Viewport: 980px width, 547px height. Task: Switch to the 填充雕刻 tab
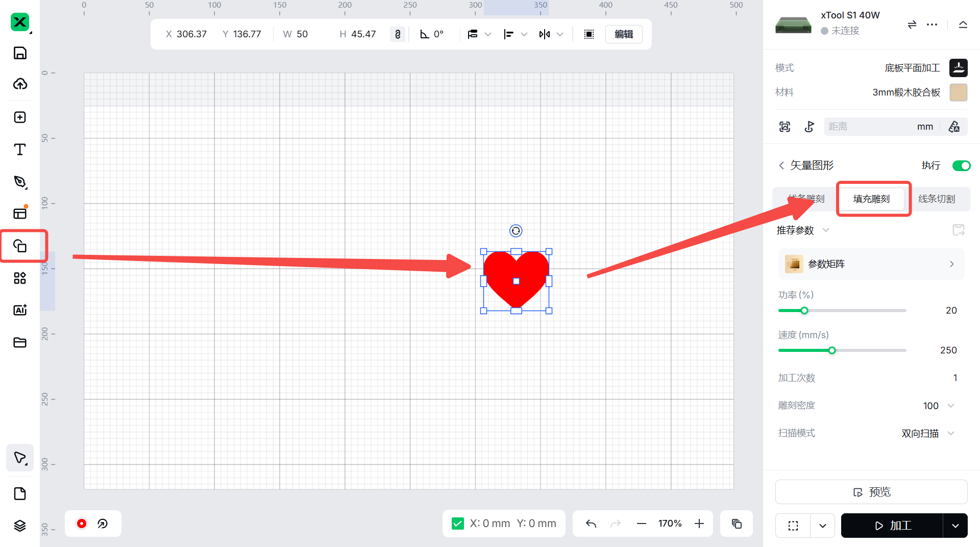[x=871, y=199]
